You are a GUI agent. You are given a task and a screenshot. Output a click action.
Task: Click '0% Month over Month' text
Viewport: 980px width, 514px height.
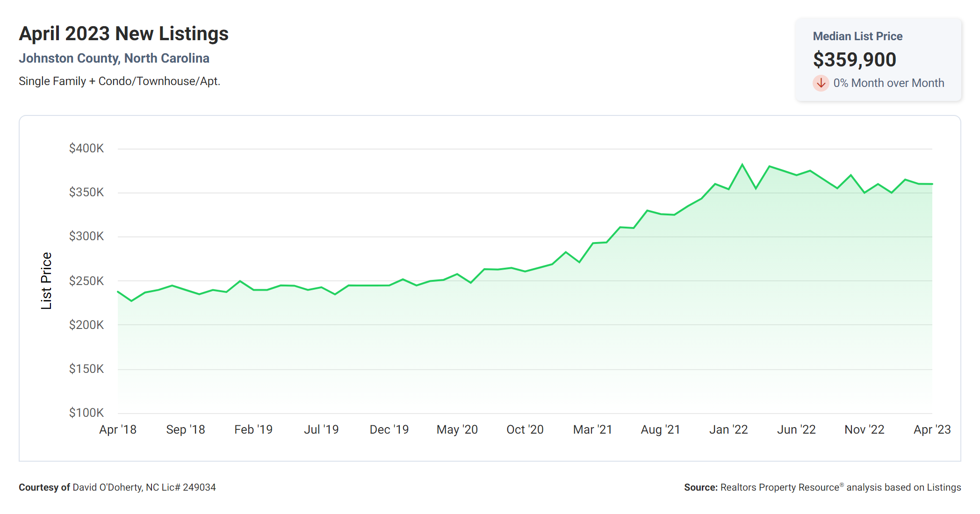click(x=889, y=83)
